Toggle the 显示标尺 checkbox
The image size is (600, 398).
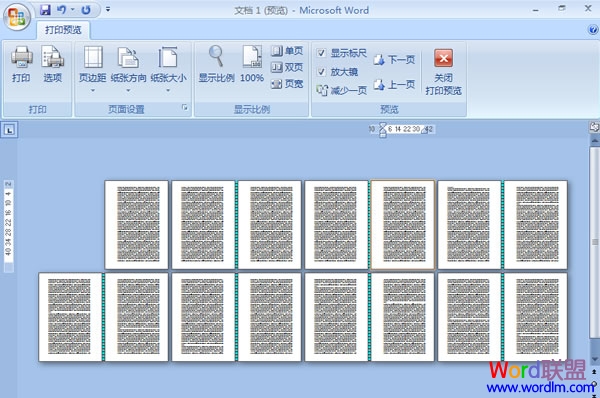(x=322, y=53)
